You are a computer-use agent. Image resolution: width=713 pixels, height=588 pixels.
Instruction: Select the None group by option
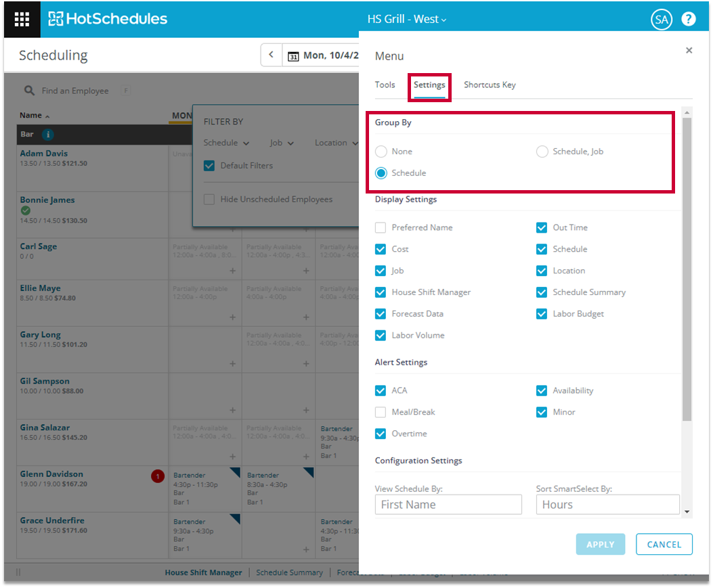381,152
